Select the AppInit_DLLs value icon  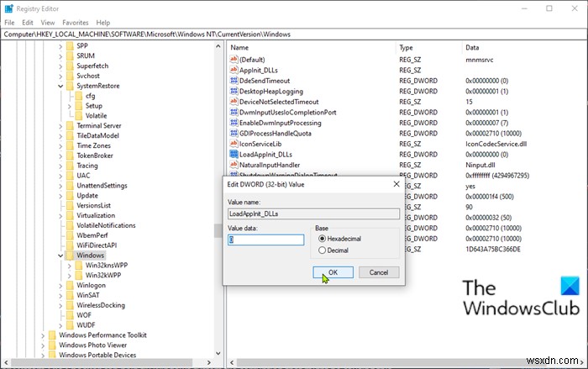click(x=234, y=70)
